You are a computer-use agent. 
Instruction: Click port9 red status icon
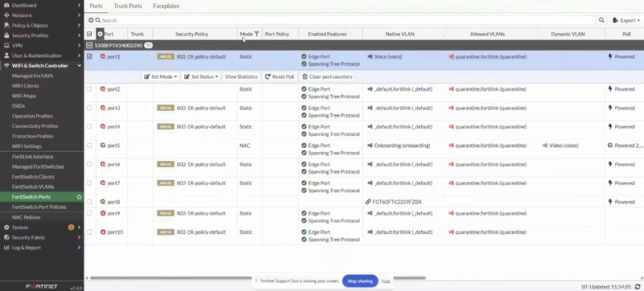tap(103, 213)
